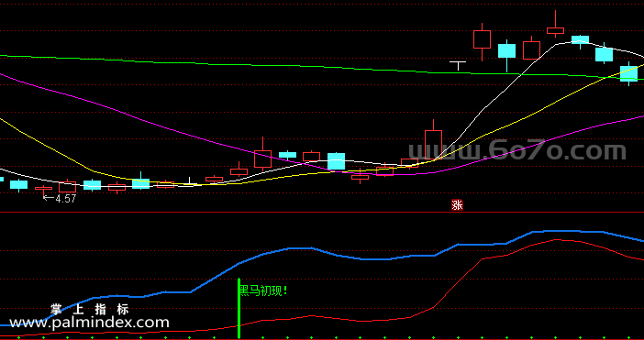Click the red candle above the 4.57 label
This screenshot has width=644, height=340.
coord(43,189)
